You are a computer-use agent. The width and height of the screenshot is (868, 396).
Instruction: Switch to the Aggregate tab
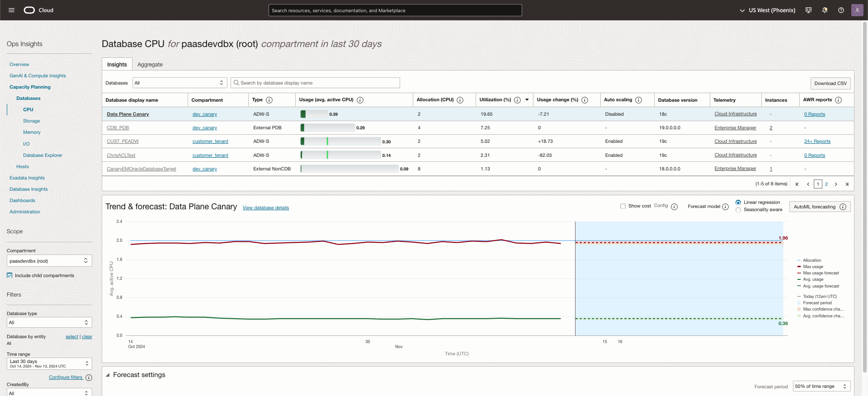click(x=150, y=65)
